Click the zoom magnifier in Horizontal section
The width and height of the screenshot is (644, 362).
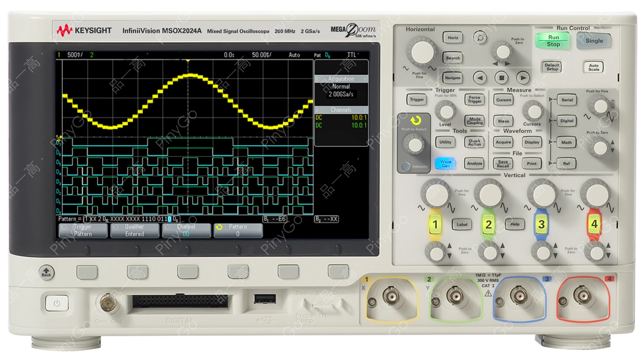(479, 37)
